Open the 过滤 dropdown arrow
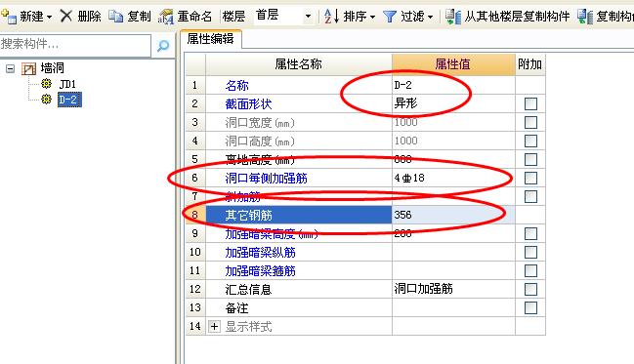634x364 pixels. pos(430,17)
